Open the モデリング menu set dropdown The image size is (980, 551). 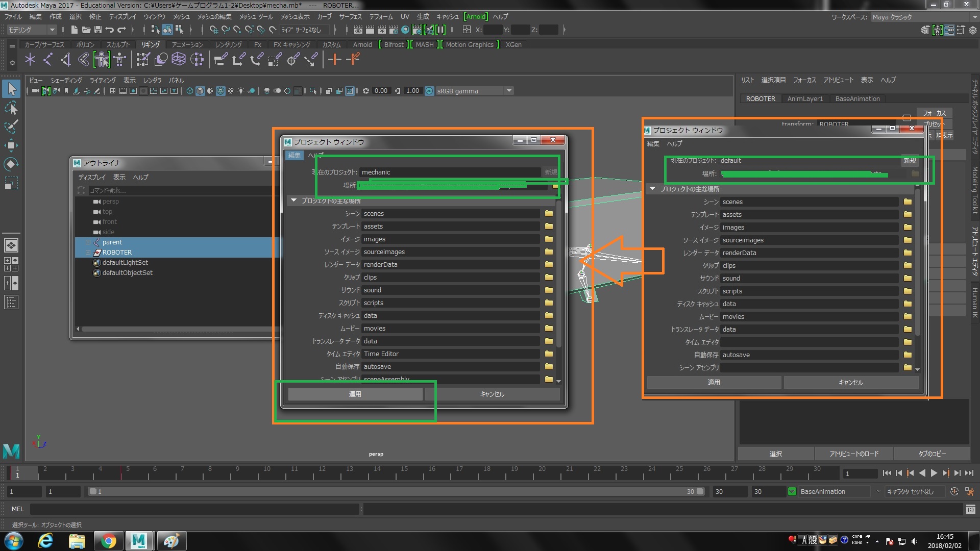[32, 30]
